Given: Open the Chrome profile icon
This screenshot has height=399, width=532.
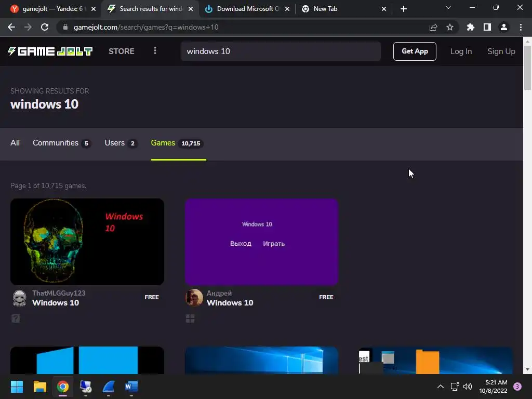Looking at the screenshot, I should point(504,27).
